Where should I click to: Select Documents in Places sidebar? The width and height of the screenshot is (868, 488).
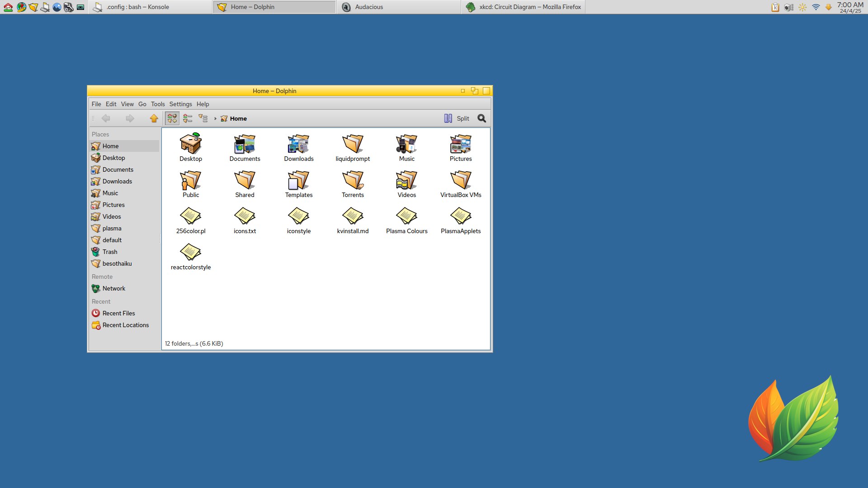(124, 169)
